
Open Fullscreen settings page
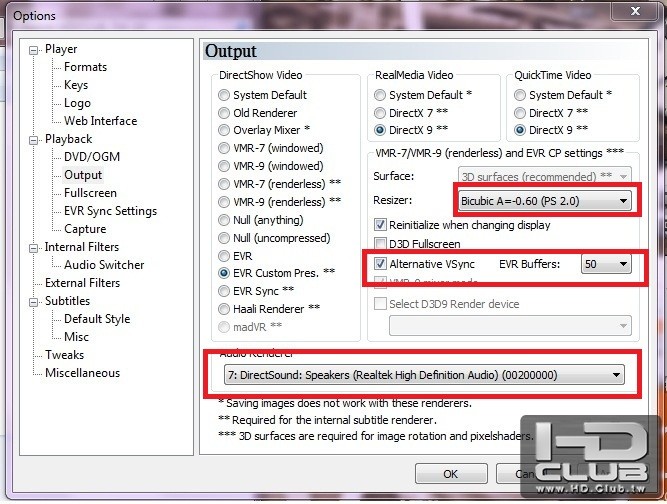[x=90, y=193]
